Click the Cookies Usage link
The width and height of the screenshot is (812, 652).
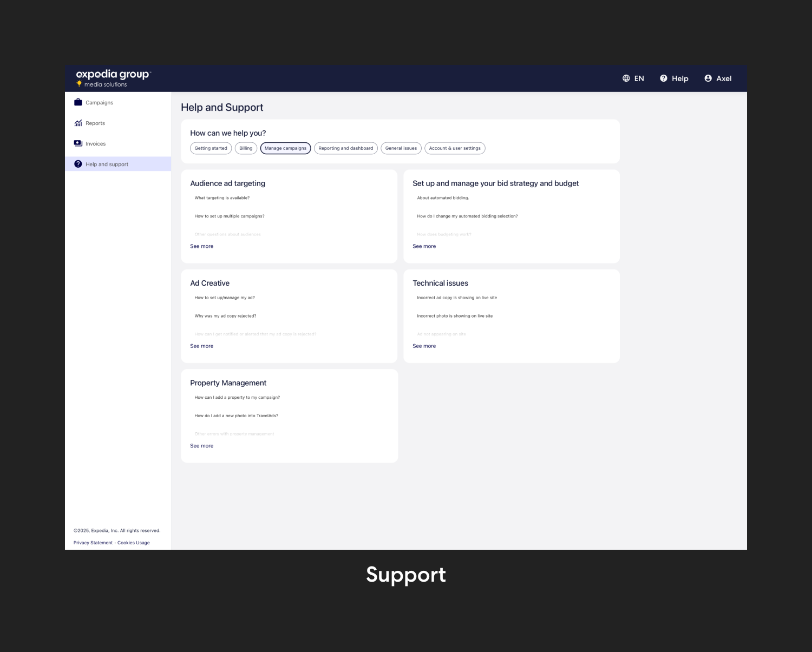click(x=133, y=542)
